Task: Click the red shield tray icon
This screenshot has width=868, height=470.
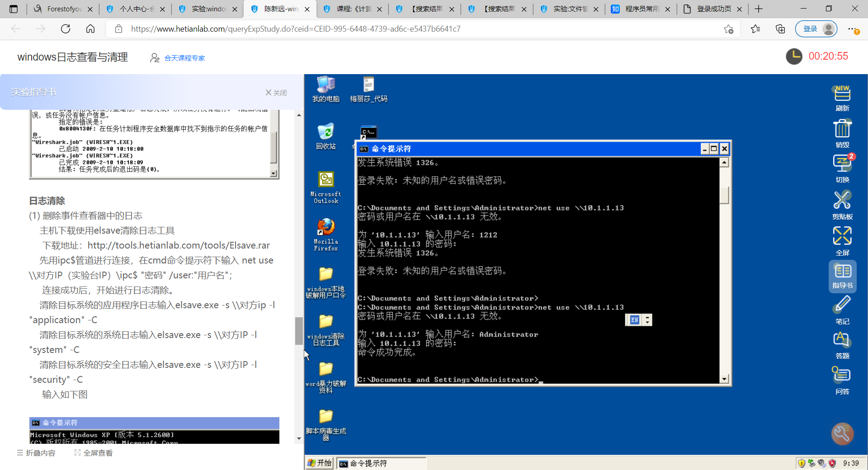Action: (832, 463)
